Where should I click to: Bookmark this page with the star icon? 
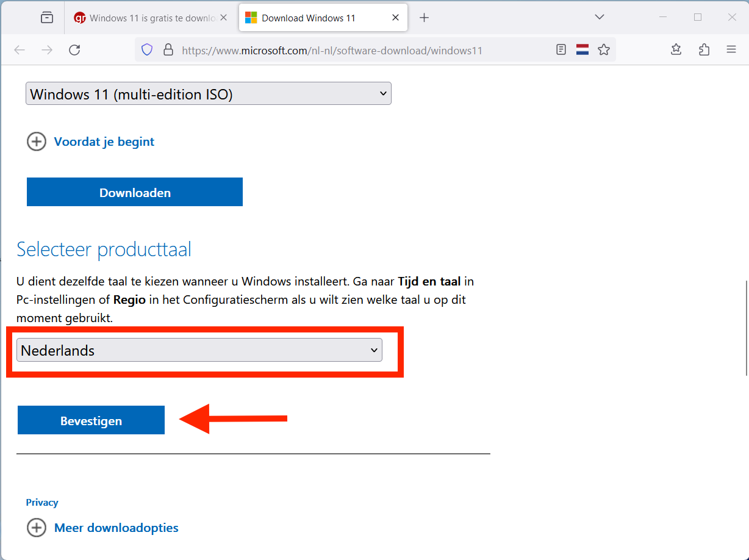click(604, 50)
